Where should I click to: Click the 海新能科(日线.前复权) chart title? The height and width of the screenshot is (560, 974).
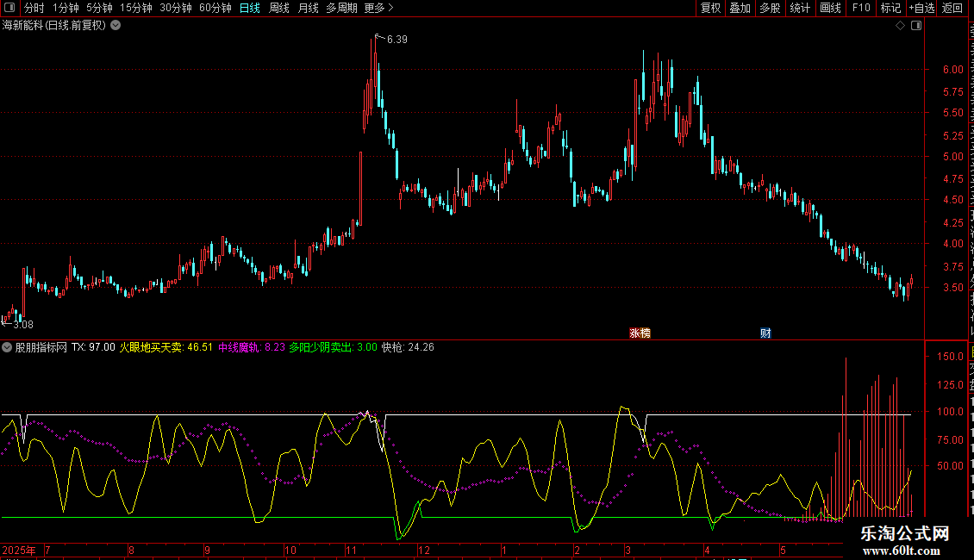coord(54,26)
